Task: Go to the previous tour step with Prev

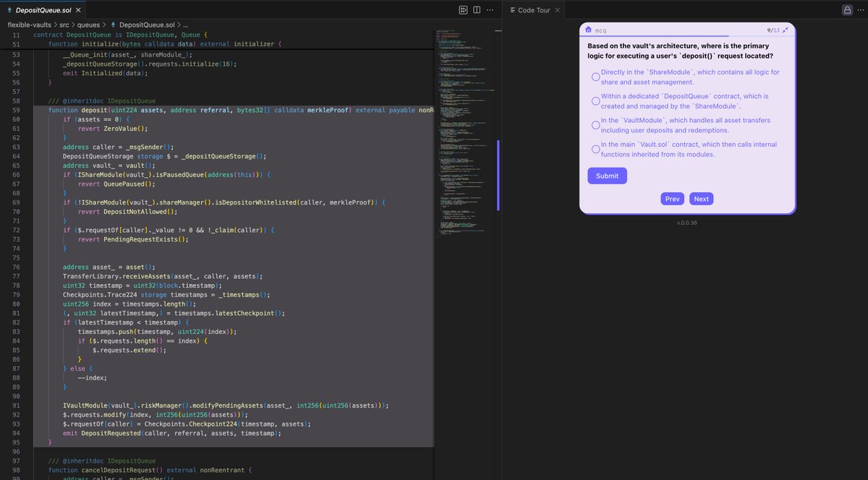Action: [x=673, y=199]
